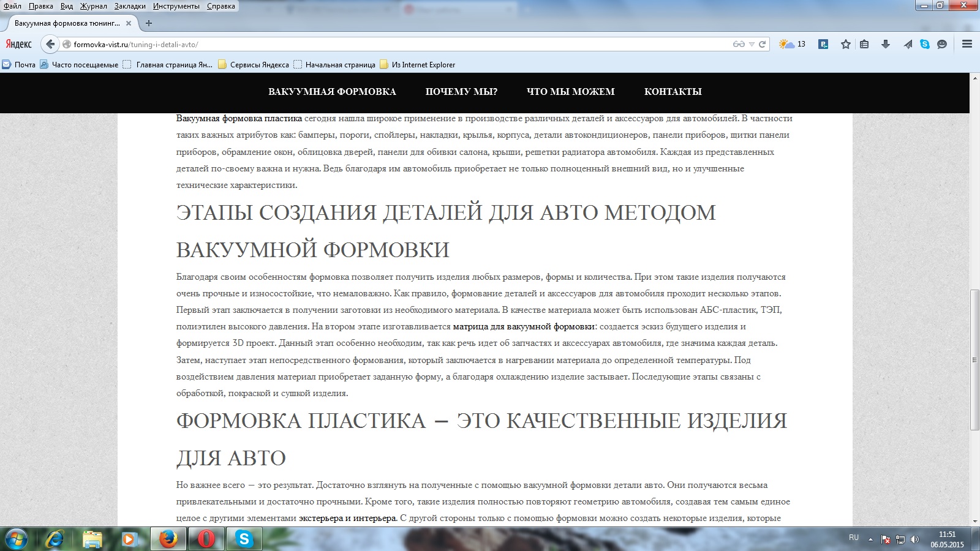
Task: Click the vertical scrollbar thumb
Action: pyautogui.click(x=974, y=360)
